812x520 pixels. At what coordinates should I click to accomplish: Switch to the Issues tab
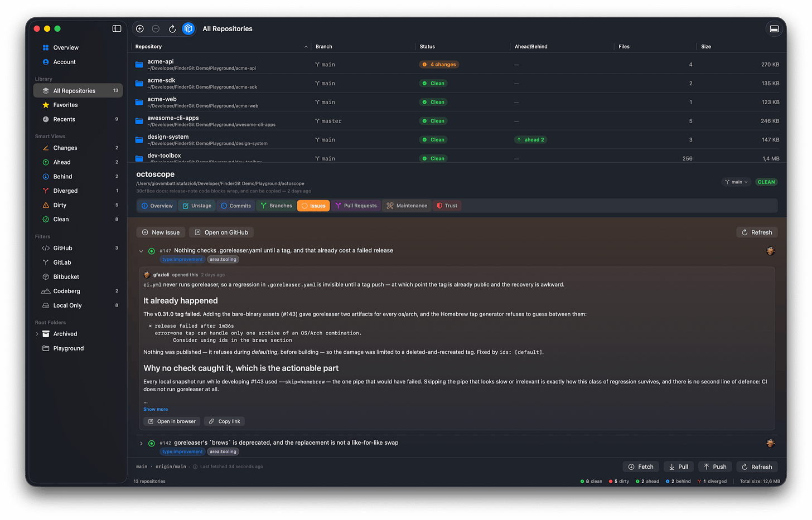313,206
